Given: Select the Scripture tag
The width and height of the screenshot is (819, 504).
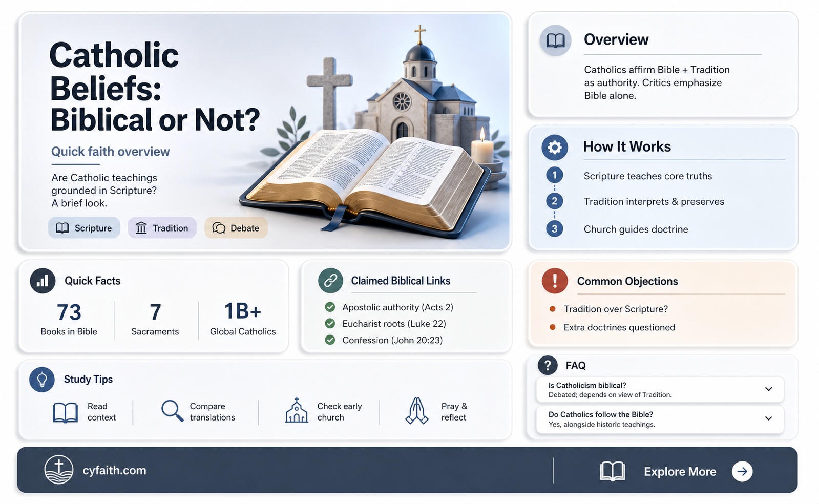Looking at the screenshot, I should click(84, 228).
